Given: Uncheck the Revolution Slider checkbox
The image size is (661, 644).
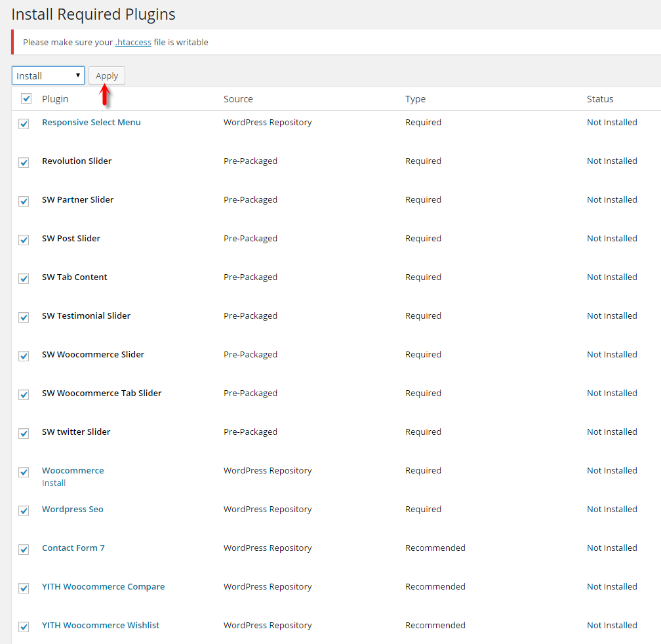Looking at the screenshot, I should [x=24, y=163].
